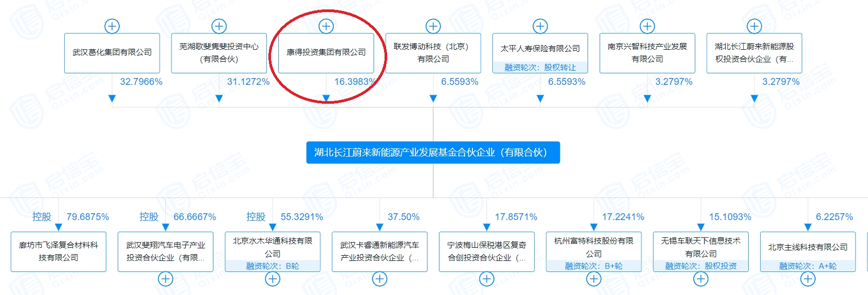Click 融资轮次：股权转让 tag under 太平人寿保险

point(540,67)
